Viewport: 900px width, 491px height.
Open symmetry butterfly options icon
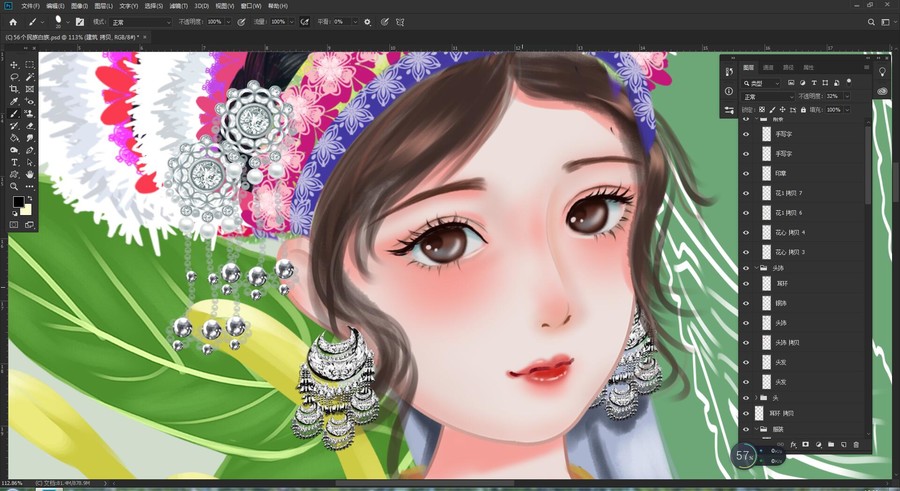pos(400,22)
